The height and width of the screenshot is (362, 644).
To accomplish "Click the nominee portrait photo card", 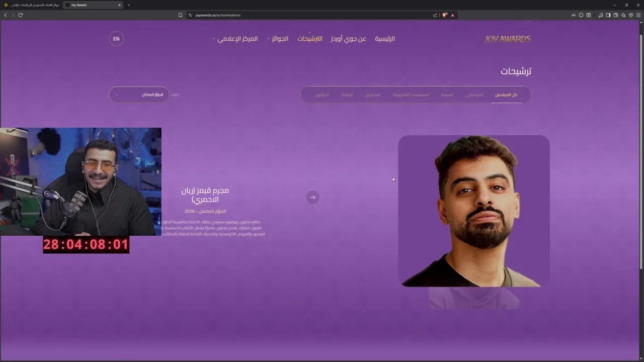I will pos(474,211).
